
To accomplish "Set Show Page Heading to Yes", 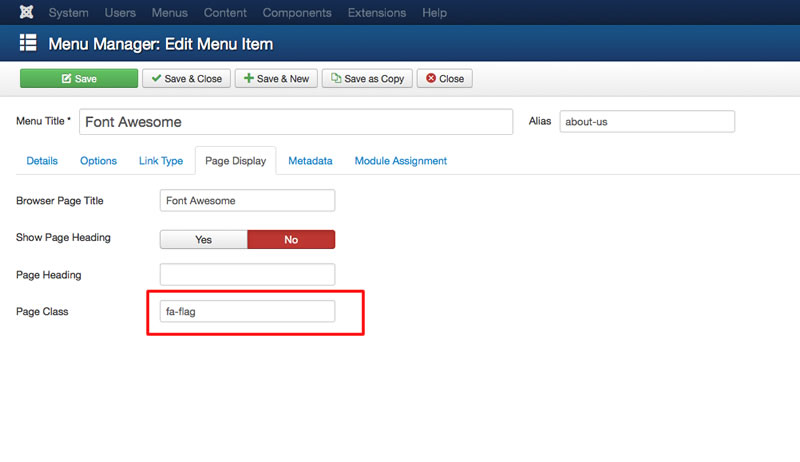I will 204,240.
